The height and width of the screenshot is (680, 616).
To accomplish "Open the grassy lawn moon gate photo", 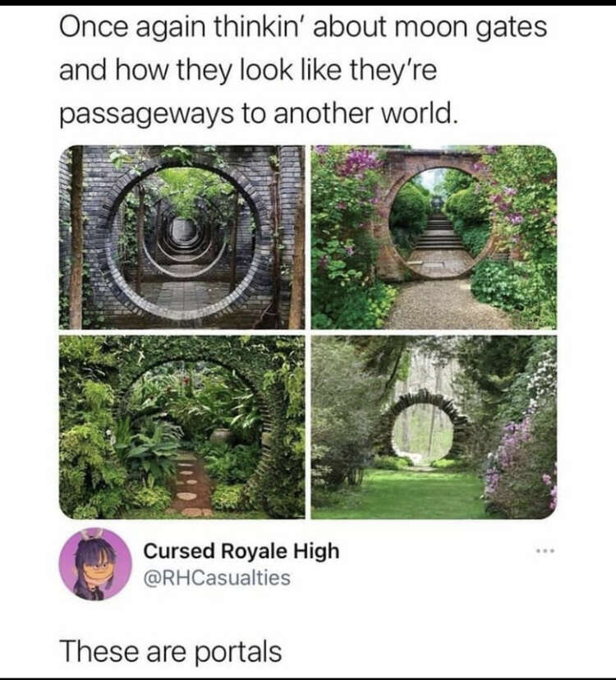I will click(434, 427).
